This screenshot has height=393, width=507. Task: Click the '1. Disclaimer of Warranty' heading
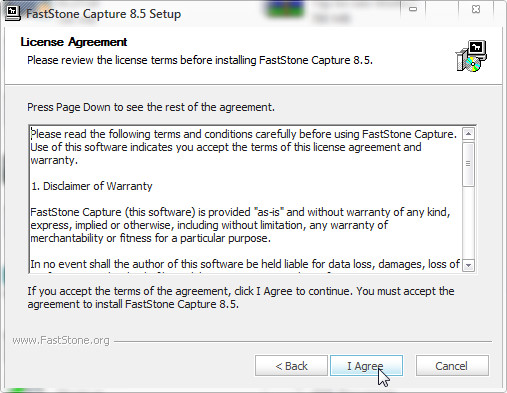(x=92, y=186)
